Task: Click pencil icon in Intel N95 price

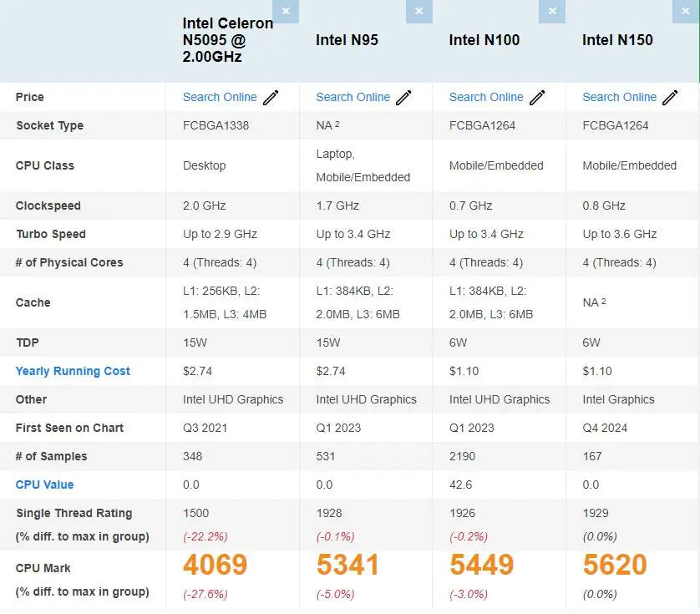Action: [x=403, y=98]
